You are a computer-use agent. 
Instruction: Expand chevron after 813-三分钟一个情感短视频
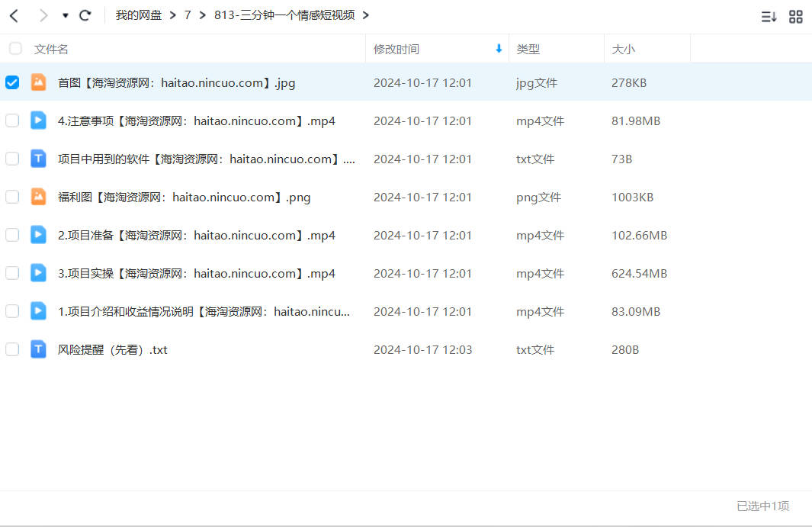click(x=366, y=15)
